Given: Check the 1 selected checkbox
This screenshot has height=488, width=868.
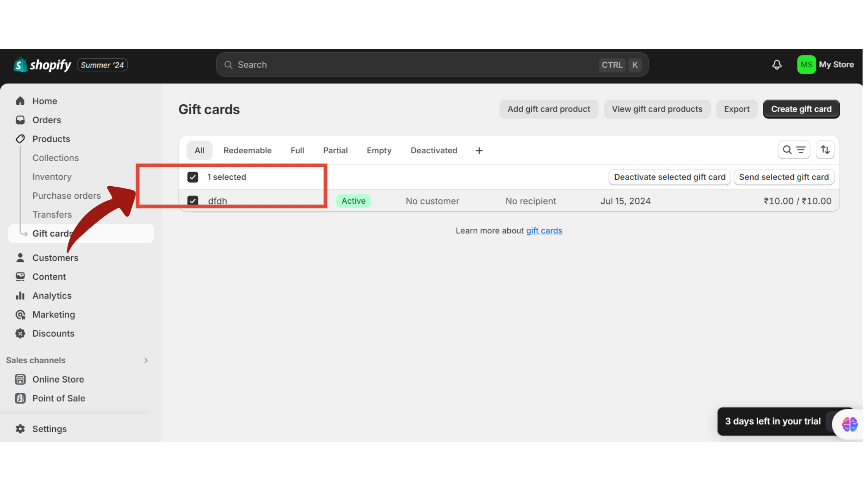Looking at the screenshot, I should 193,176.
